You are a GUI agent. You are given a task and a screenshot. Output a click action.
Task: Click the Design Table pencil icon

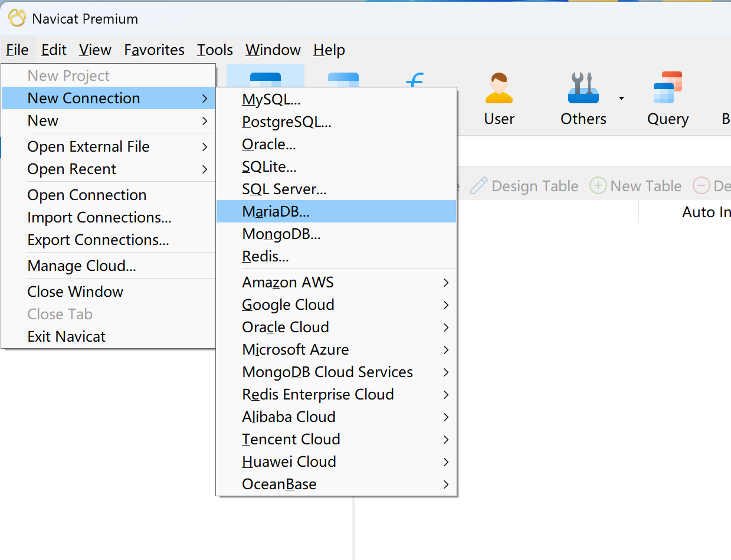click(478, 186)
